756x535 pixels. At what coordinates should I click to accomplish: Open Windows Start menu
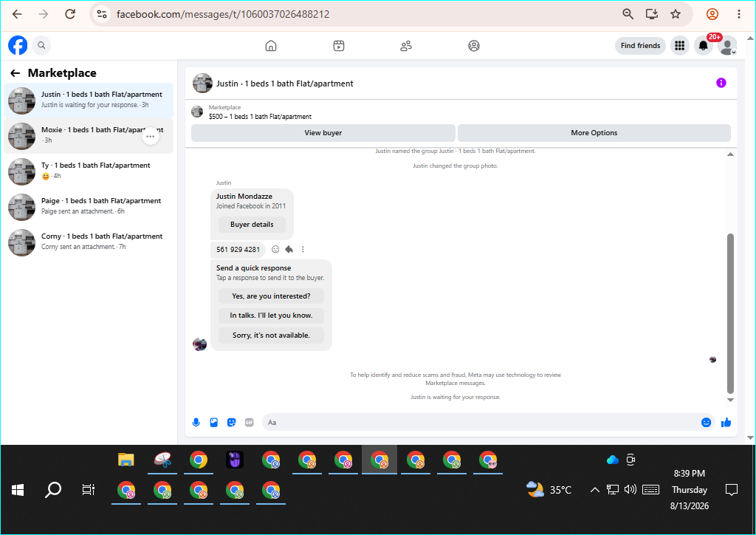pos(18,490)
